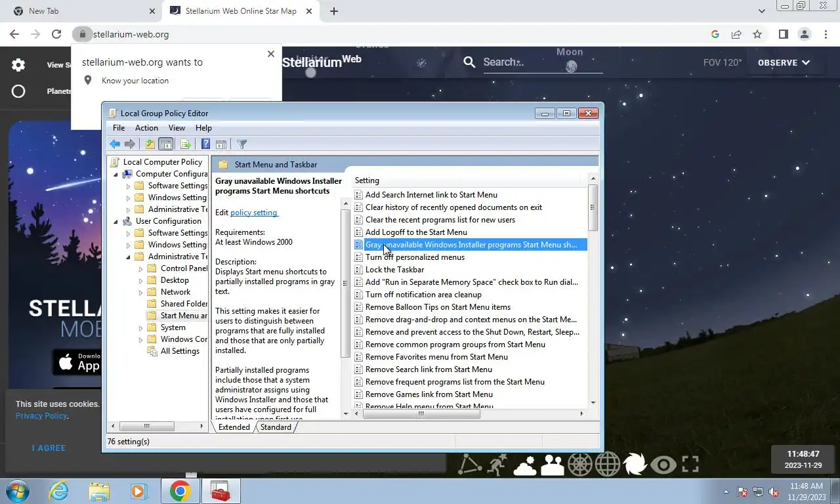
Task: Toggle the Show/Hide Console Tree toolbar icon
Action: click(166, 144)
